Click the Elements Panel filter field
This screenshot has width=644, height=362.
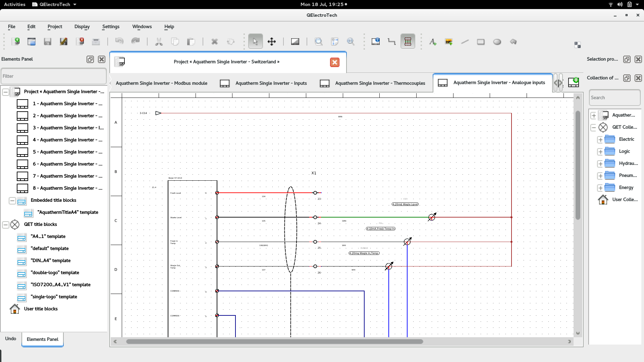click(x=54, y=76)
